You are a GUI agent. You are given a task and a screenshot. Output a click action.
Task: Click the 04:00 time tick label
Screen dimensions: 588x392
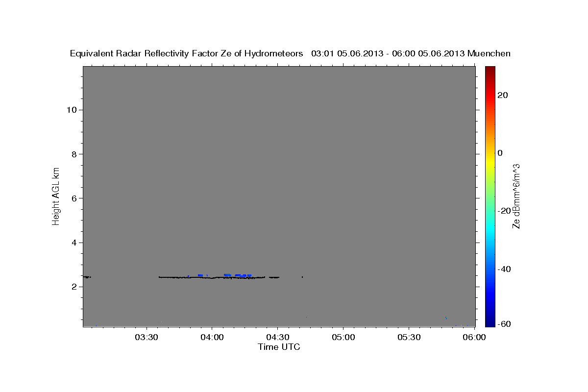212,337
